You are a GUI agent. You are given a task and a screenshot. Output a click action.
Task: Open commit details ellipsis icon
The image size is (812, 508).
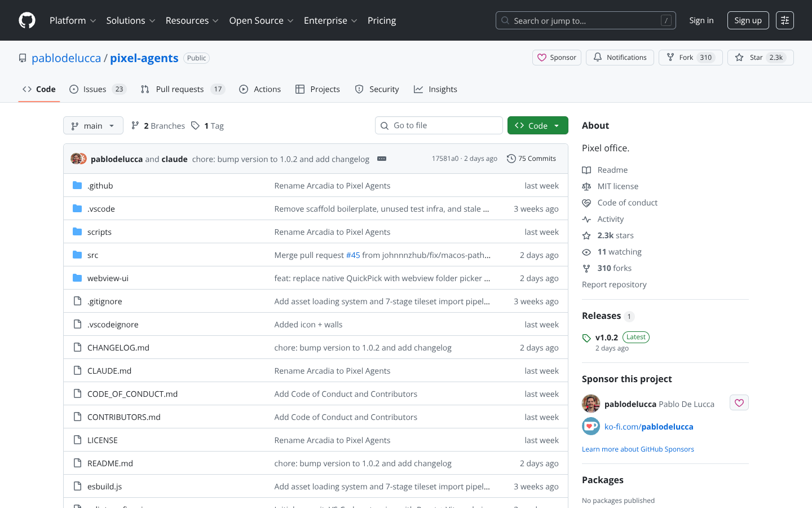(x=382, y=159)
